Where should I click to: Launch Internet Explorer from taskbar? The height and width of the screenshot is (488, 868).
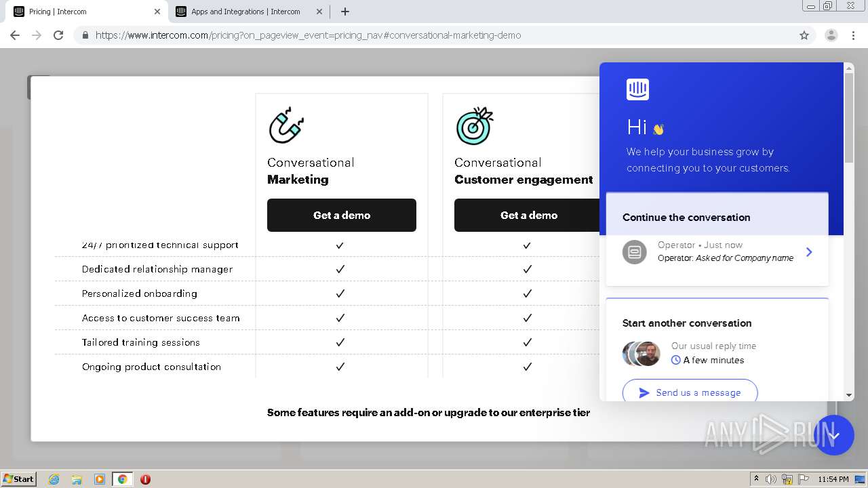click(54, 479)
